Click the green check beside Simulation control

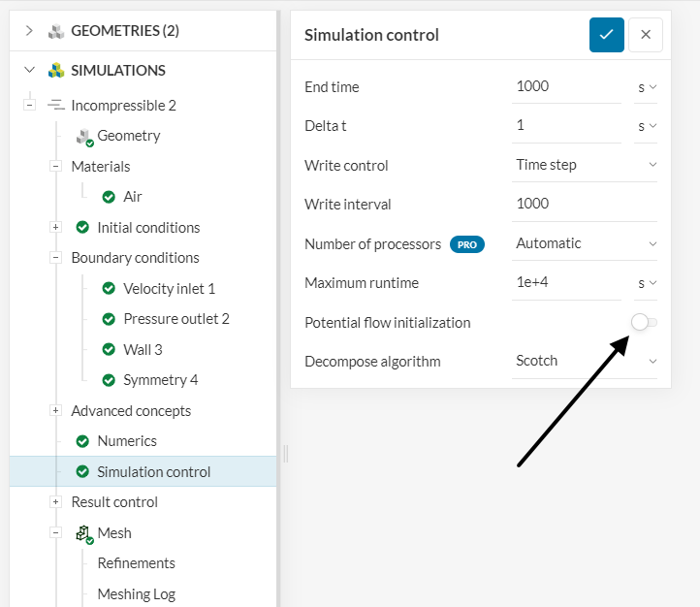[x=82, y=472]
